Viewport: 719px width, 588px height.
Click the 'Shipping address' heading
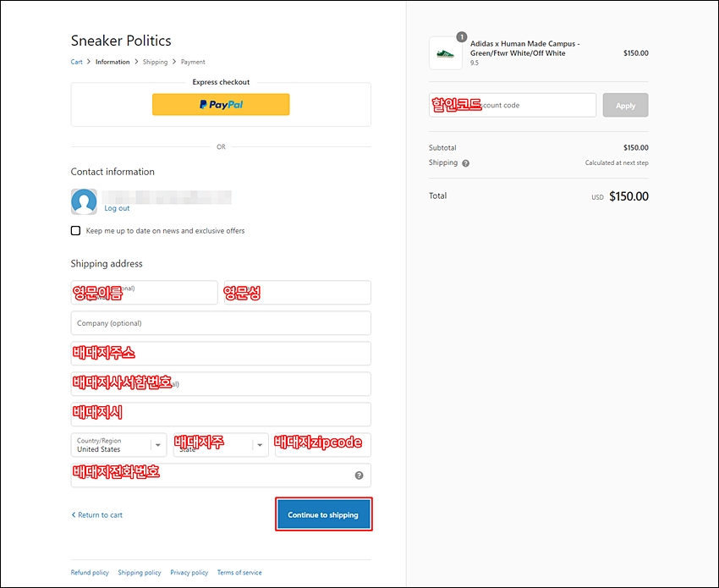click(x=107, y=264)
